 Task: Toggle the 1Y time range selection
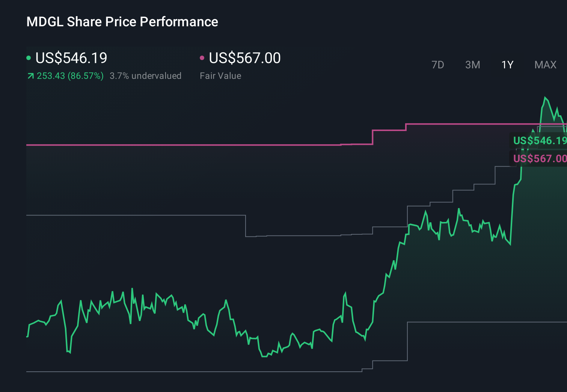[x=507, y=65]
